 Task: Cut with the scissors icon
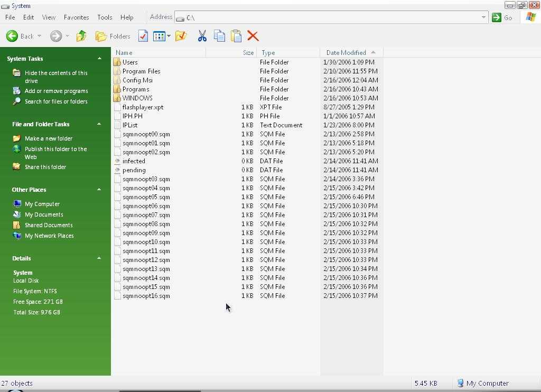(202, 36)
